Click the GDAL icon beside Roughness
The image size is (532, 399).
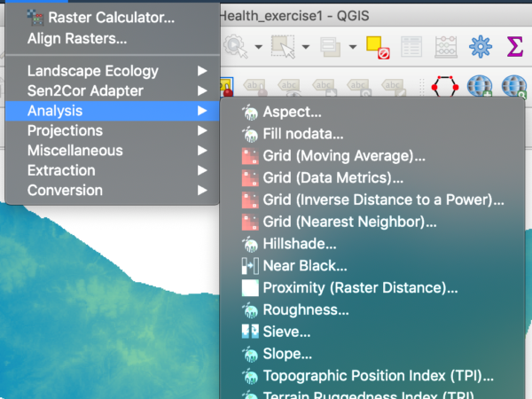coord(250,309)
